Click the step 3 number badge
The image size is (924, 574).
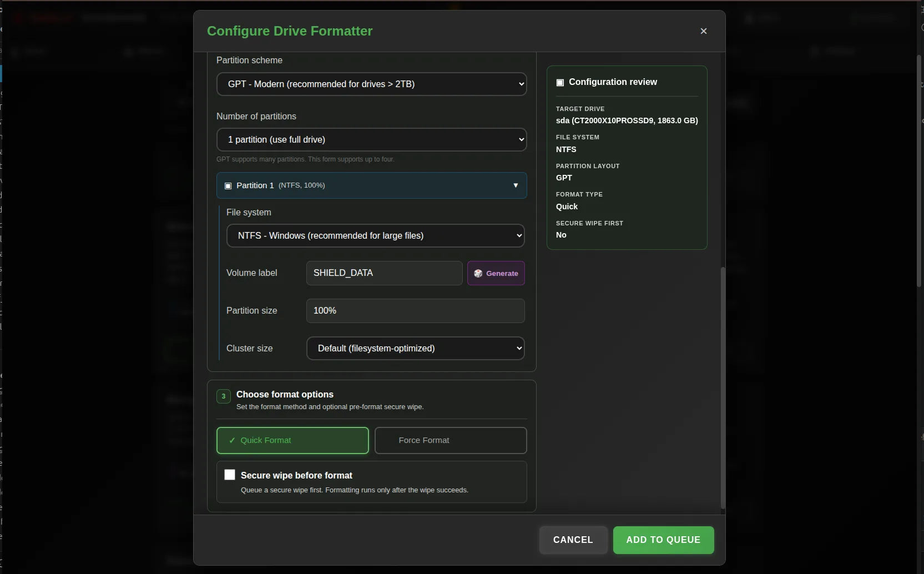pyautogui.click(x=224, y=396)
